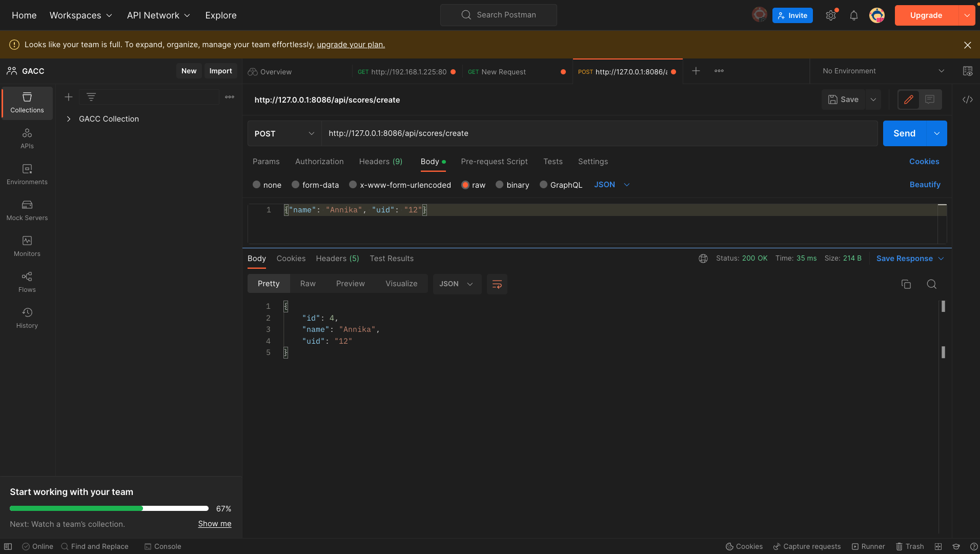This screenshot has width=980, height=554.
Task: Switch to the Authorization tab
Action: (x=319, y=162)
